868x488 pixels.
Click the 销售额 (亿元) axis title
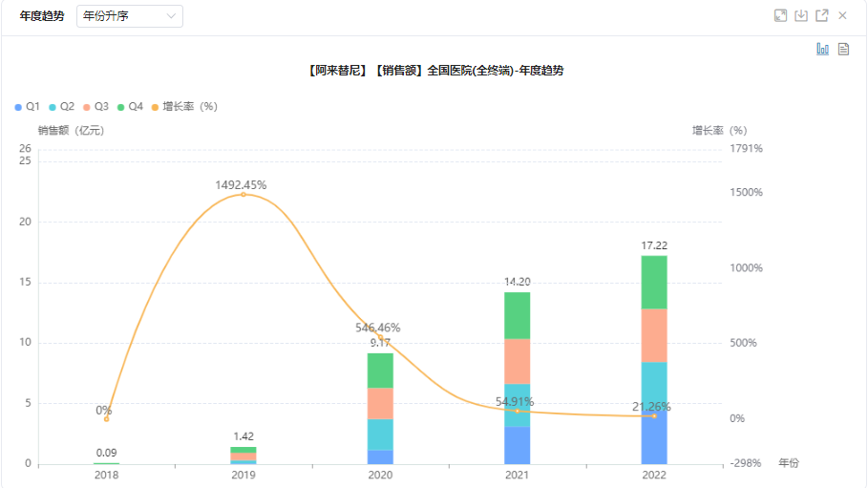click(71, 130)
